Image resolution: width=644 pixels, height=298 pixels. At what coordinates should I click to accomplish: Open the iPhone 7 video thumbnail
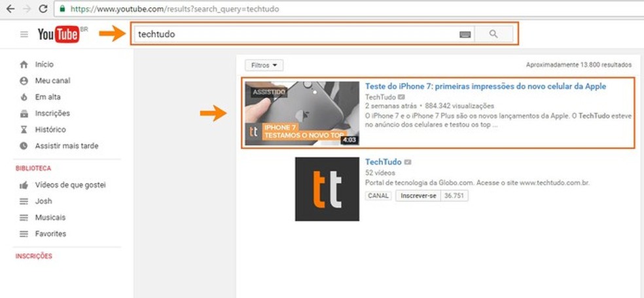point(302,113)
